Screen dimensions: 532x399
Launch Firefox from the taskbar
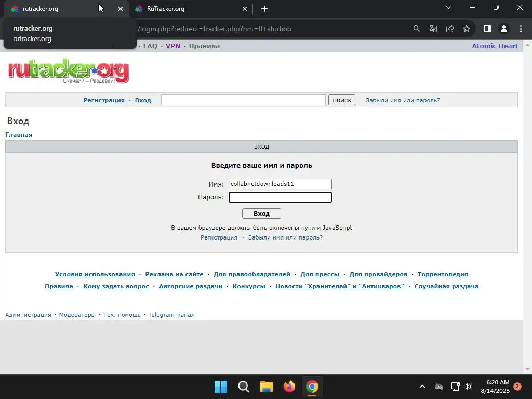289,387
